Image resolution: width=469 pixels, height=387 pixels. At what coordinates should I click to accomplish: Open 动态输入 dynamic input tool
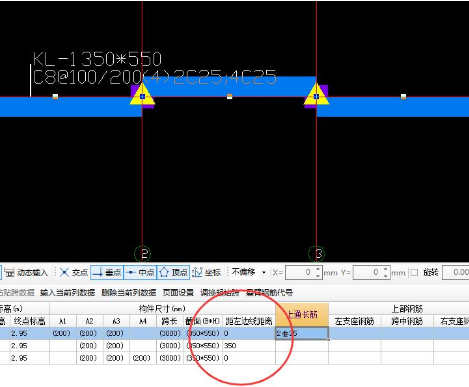click(x=26, y=273)
